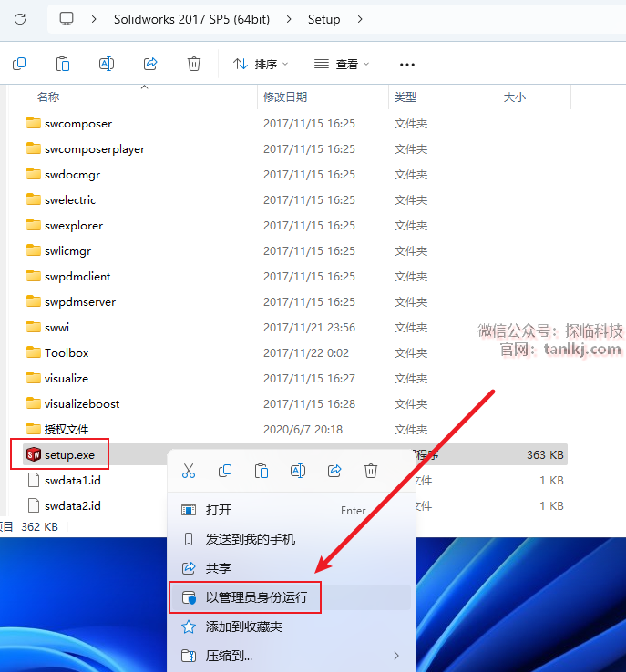Select the swwi folder
The width and height of the screenshot is (626, 672).
pyautogui.click(x=57, y=327)
